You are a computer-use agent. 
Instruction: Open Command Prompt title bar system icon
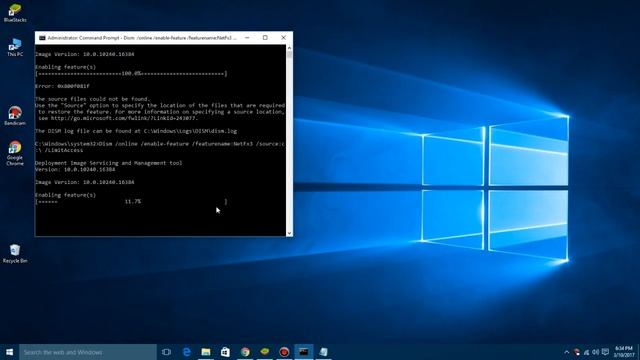pos(42,38)
